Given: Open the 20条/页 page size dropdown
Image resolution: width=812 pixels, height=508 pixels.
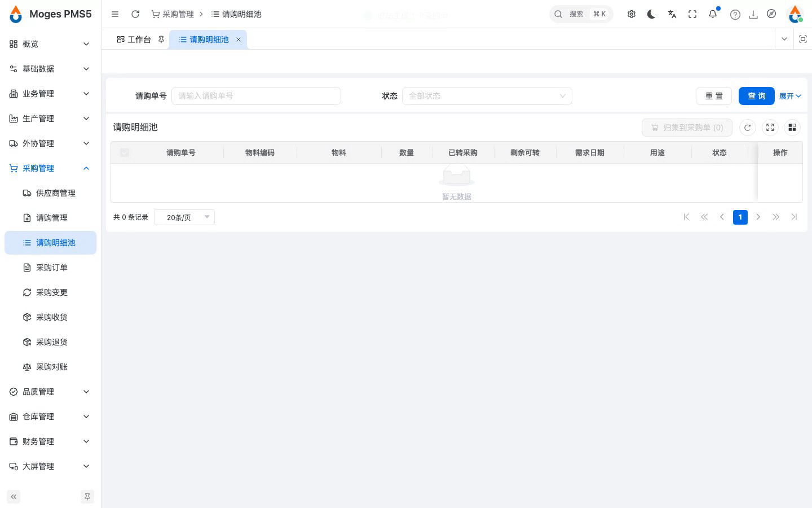Looking at the screenshot, I should coord(184,217).
